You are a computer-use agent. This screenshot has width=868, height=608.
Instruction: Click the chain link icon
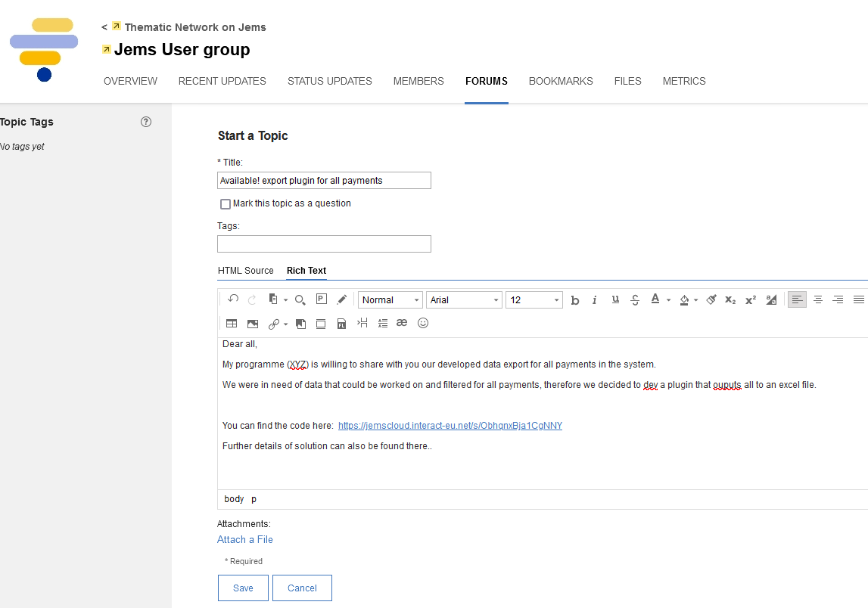273,324
